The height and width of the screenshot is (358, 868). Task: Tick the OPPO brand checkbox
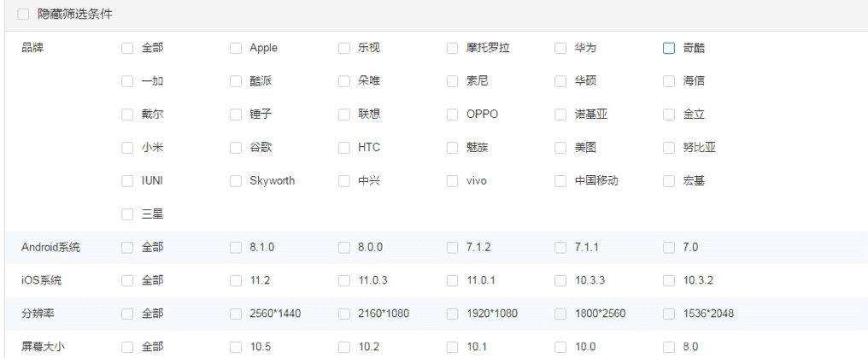point(452,114)
